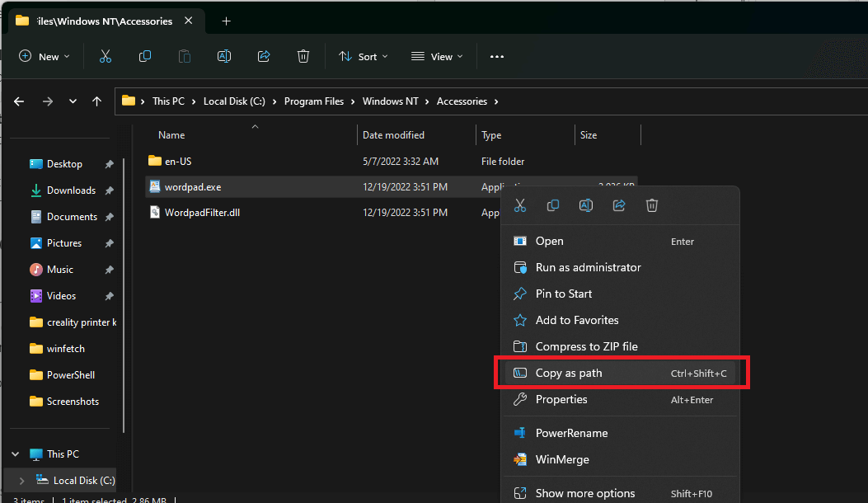The width and height of the screenshot is (868, 503).
Task: Expand the chevron after Program Files in breadcrumb
Action: 353,101
